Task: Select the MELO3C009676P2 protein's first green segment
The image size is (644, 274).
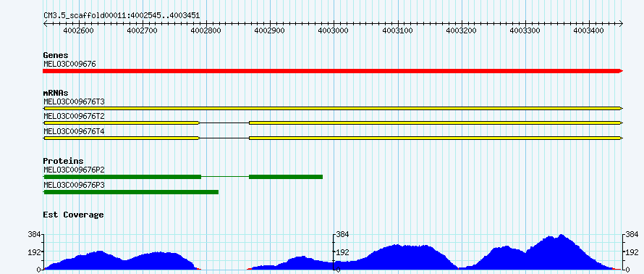Action: click(122, 177)
